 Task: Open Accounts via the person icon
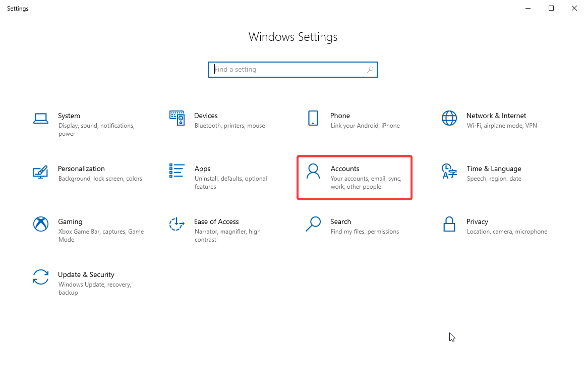coord(313,171)
